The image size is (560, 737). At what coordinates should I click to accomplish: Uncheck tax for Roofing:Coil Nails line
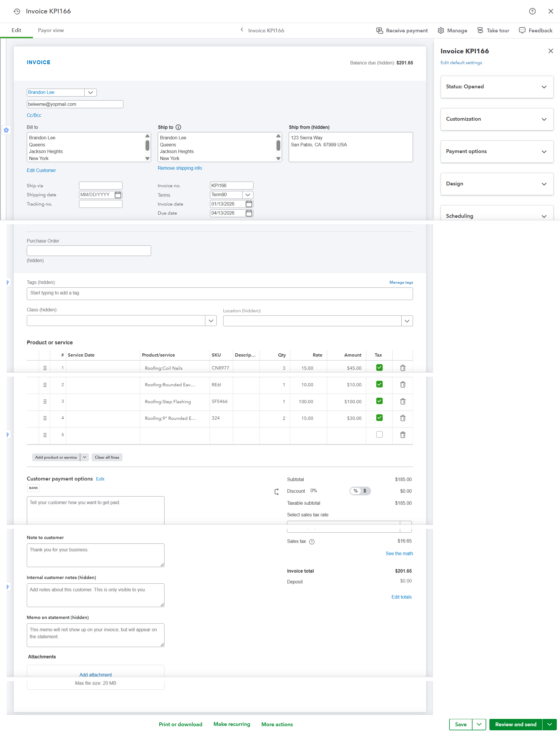click(379, 368)
